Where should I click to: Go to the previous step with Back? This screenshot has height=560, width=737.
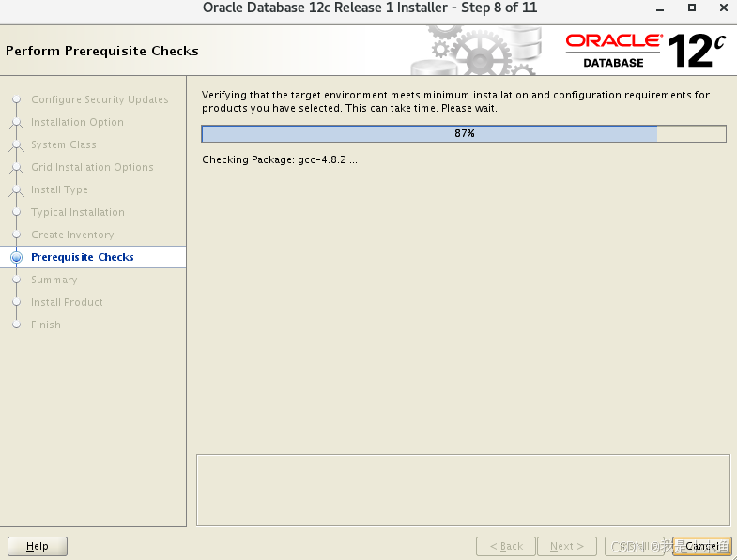pyautogui.click(x=506, y=546)
